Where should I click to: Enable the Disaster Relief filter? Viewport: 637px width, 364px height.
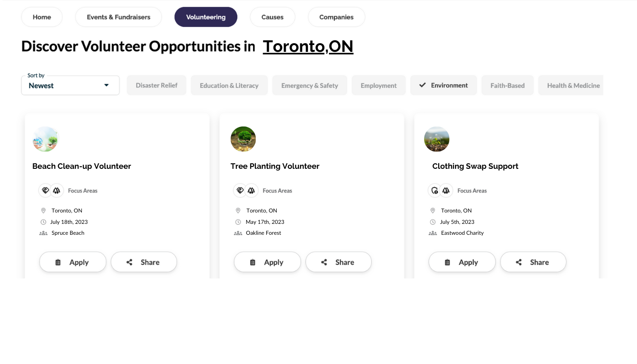[157, 85]
